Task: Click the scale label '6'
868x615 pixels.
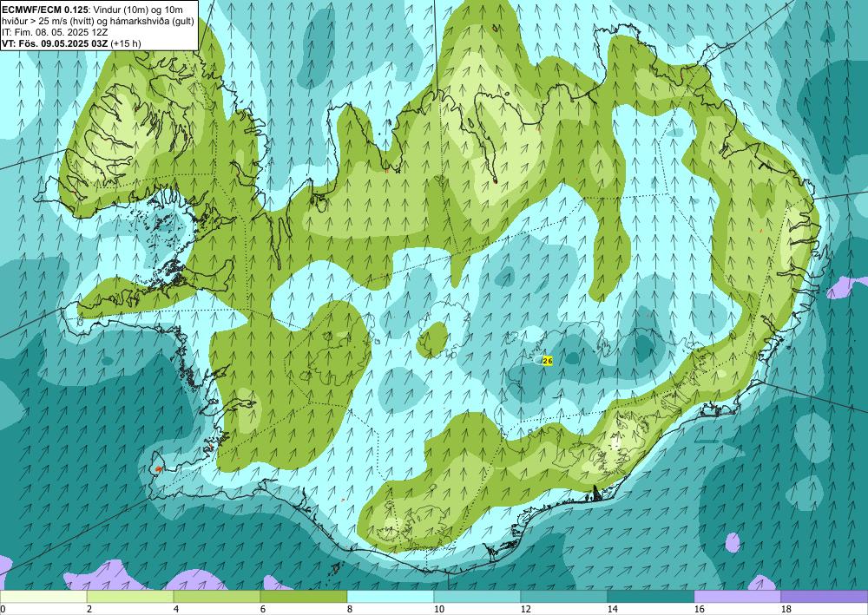Action: (x=263, y=610)
